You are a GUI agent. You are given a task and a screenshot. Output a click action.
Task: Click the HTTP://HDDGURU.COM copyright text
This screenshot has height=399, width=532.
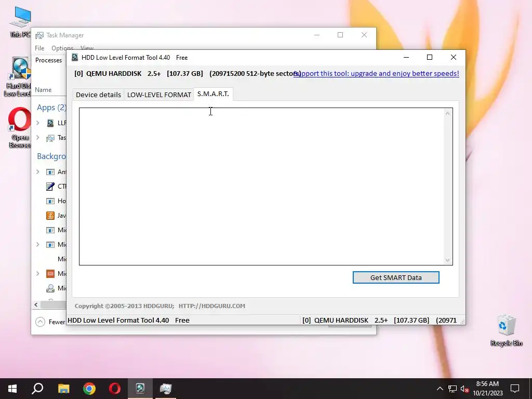212,306
